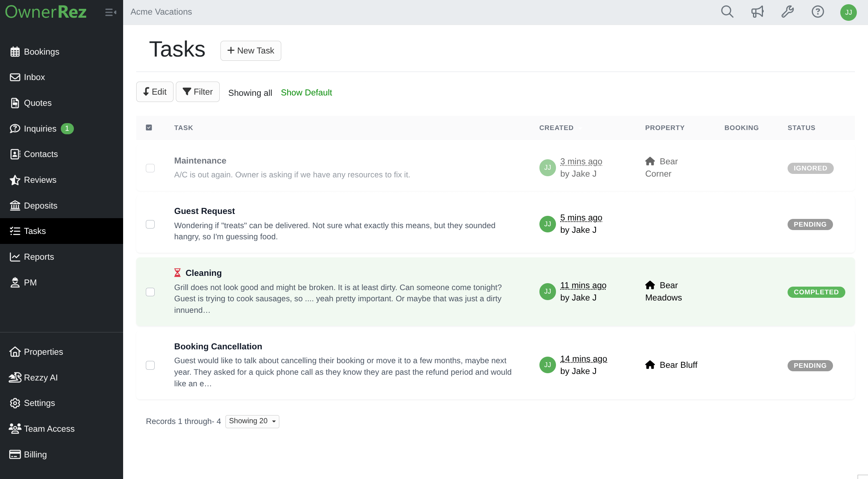
Task: Click the '3 mins ago' timestamp
Action: tap(581, 162)
